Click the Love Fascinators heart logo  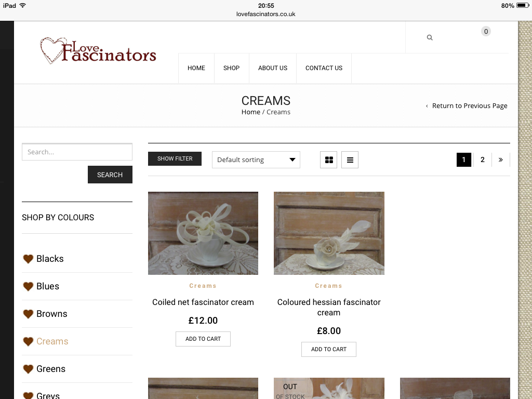[98, 51]
